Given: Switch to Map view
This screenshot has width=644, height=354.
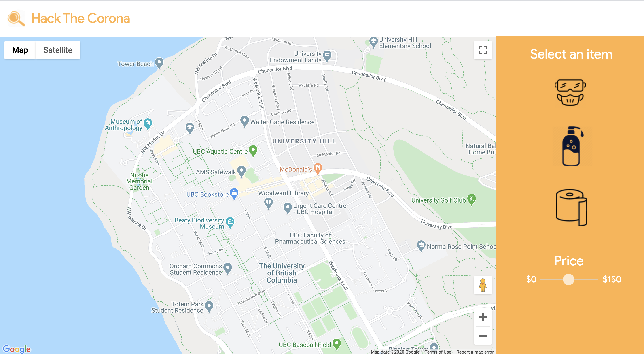Looking at the screenshot, I should pyautogui.click(x=20, y=50).
